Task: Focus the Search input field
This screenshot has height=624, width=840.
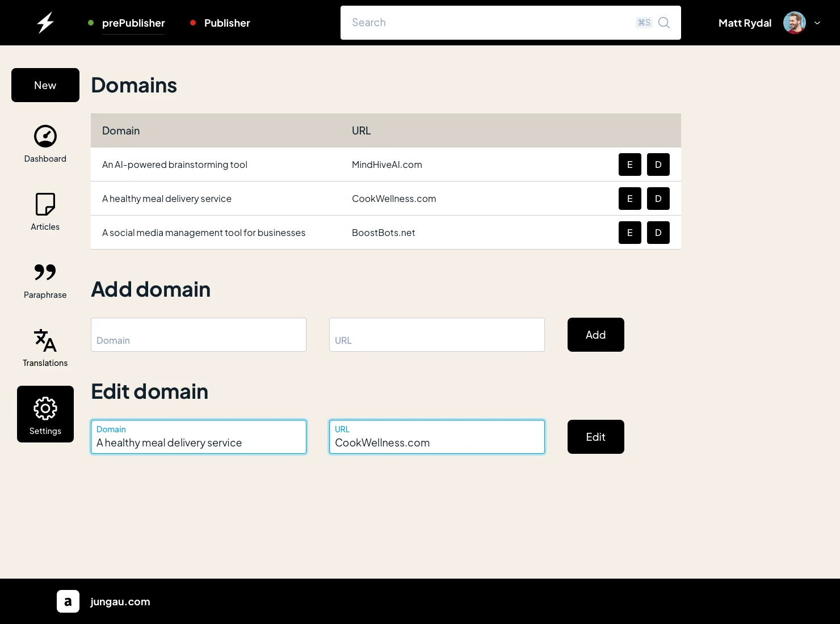Action: point(488,23)
